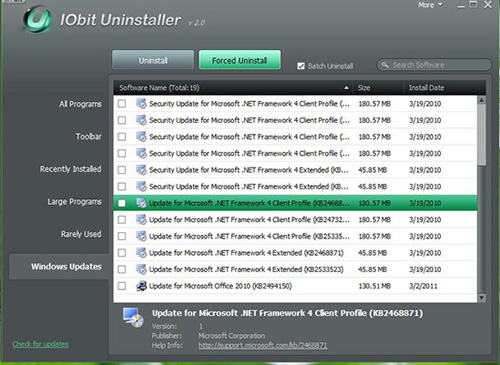Select the highlighted Client Profile (KB24688...) row text
500x365 pixels.
249,203
